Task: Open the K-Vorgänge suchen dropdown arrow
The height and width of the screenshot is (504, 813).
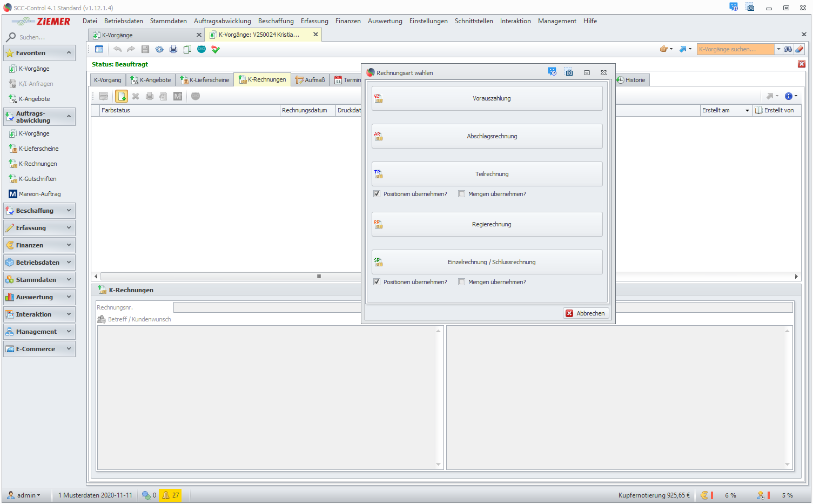Action: click(778, 49)
